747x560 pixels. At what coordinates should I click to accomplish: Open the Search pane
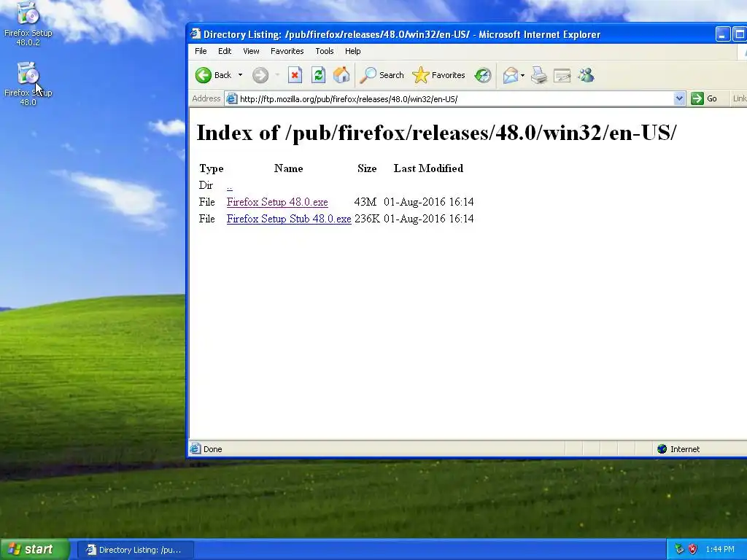pos(381,75)
